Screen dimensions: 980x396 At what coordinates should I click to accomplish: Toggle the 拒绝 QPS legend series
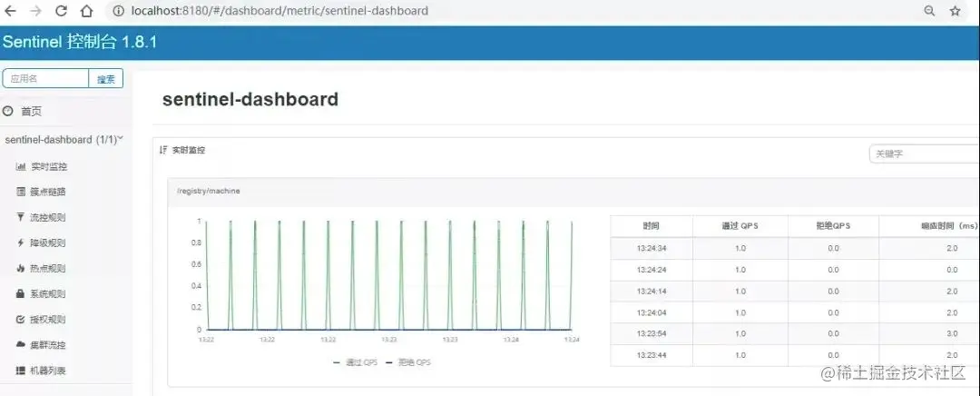click(x=408, y=362)
